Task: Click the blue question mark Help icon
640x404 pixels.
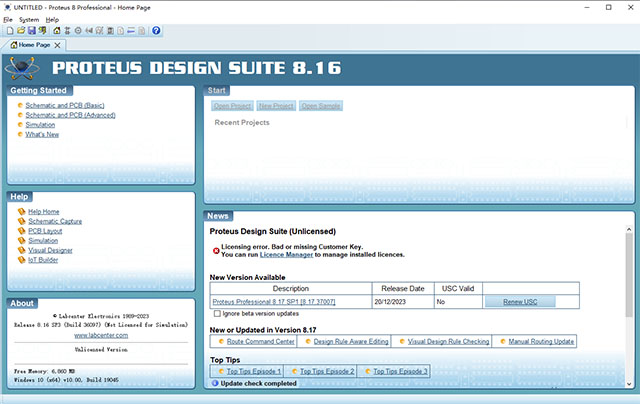Action: (156, 31)
